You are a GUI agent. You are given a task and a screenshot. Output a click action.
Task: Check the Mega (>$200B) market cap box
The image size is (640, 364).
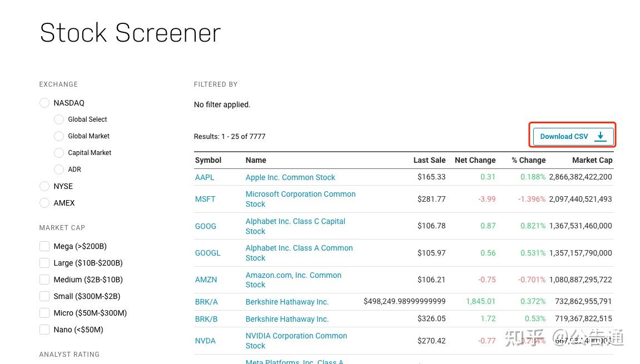point(44,246)
